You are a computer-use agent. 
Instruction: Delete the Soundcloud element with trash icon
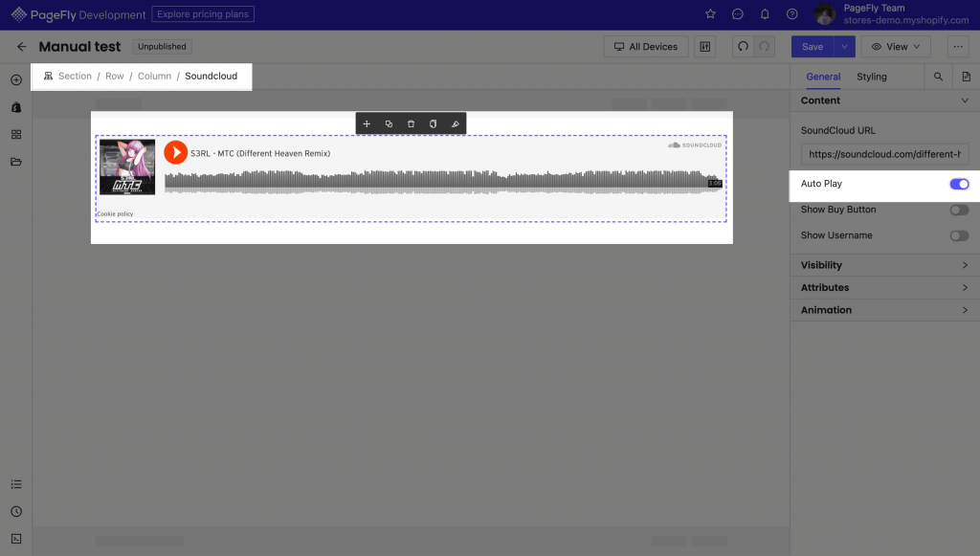411,123
